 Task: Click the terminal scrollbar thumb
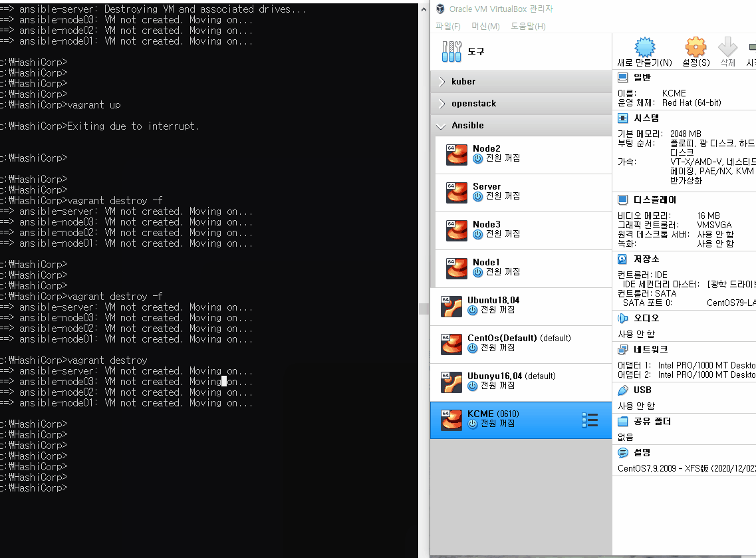[x=424, y=309]
